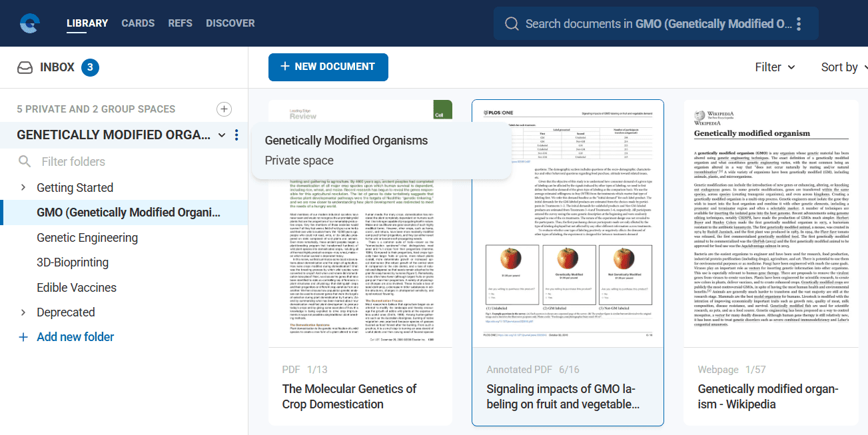Click the filter folders magnifier icon

click(x=25, y=161)
